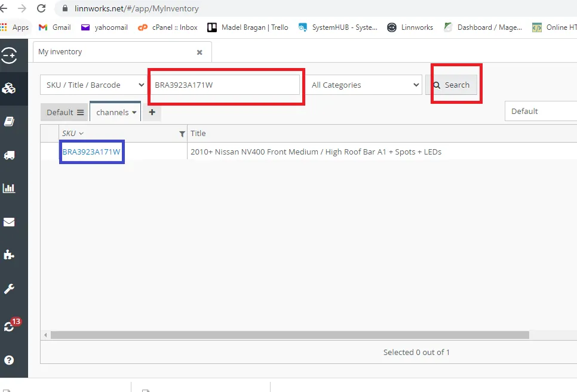
Task: Open the Dashboard / Magento bookmark
Action: click(483, 27)
